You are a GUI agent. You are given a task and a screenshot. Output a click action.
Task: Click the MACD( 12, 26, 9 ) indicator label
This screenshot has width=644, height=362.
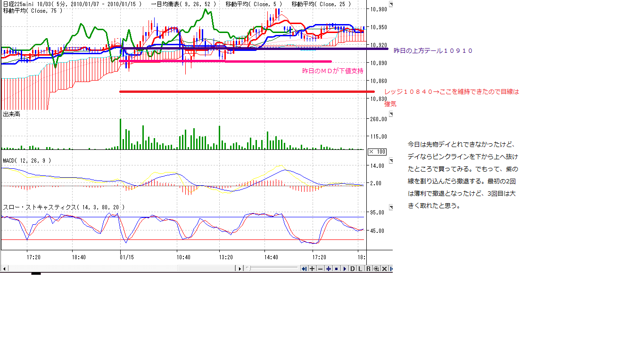click(27, 161)
